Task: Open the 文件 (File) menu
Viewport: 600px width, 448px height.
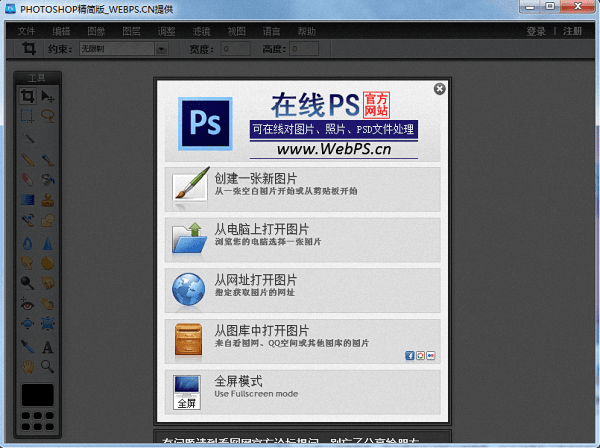Action: [x=27, y=31]
